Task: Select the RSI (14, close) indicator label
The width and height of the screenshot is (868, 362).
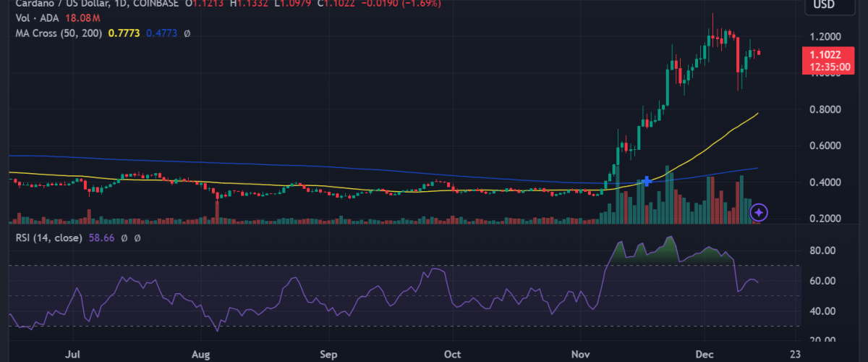Action: (48, 237)
